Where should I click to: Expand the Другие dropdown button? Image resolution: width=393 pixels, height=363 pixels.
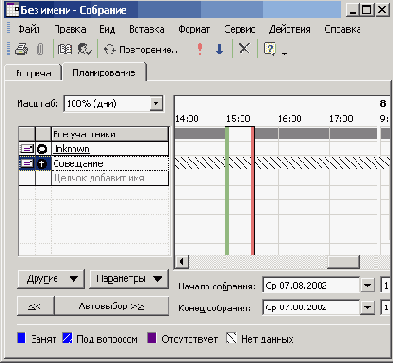click(x=51, y=279)
